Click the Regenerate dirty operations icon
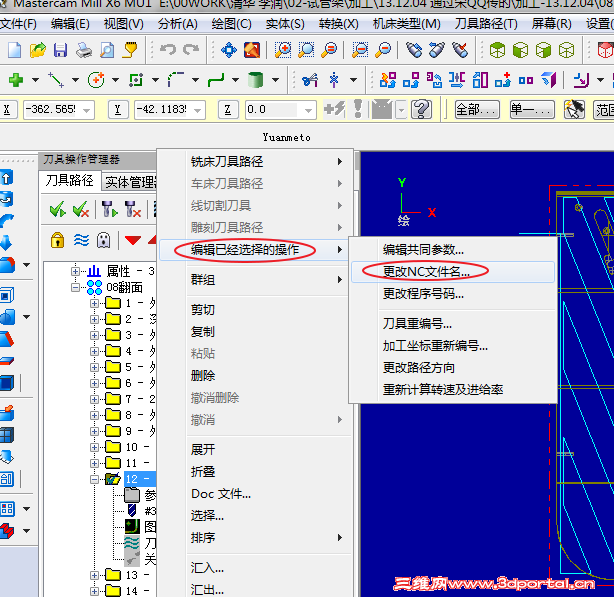The height and width of the screenshot is (597, 614). [x=132, y=209]
